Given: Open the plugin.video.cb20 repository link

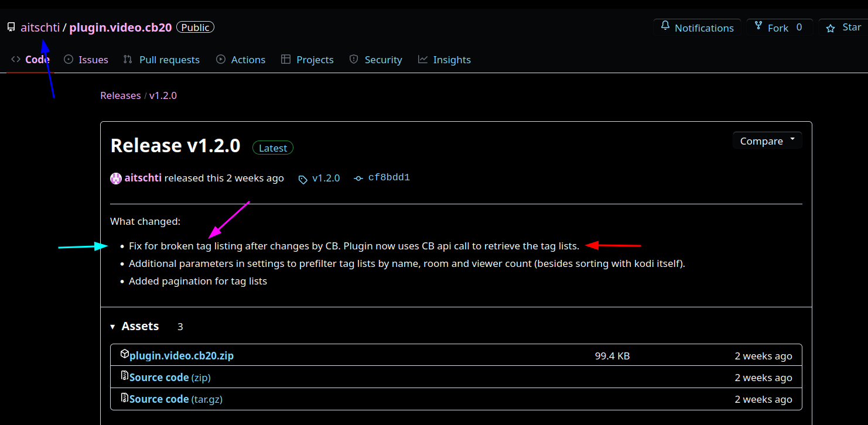Looking at the screenshot, I should (x=121, y=28).
